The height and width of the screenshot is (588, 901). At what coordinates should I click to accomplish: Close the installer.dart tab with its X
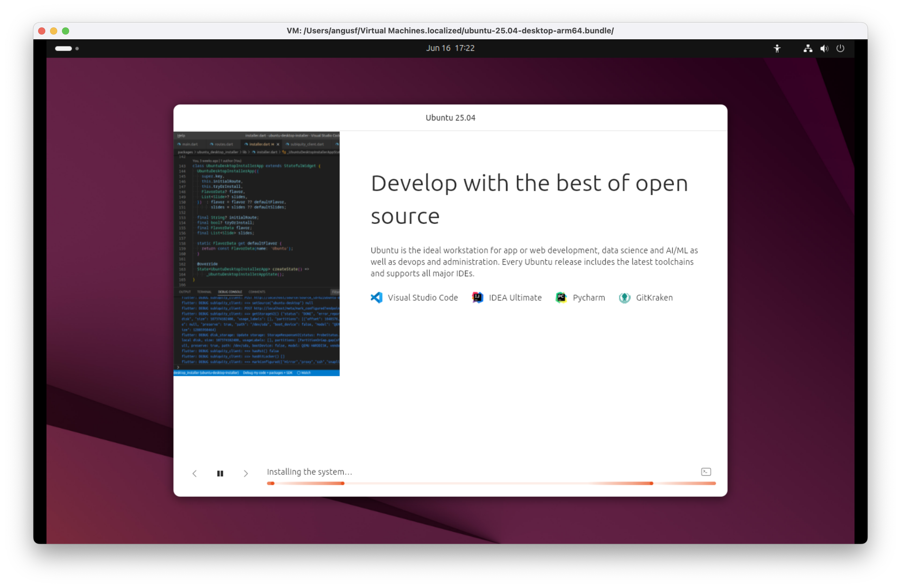(278, 144)
